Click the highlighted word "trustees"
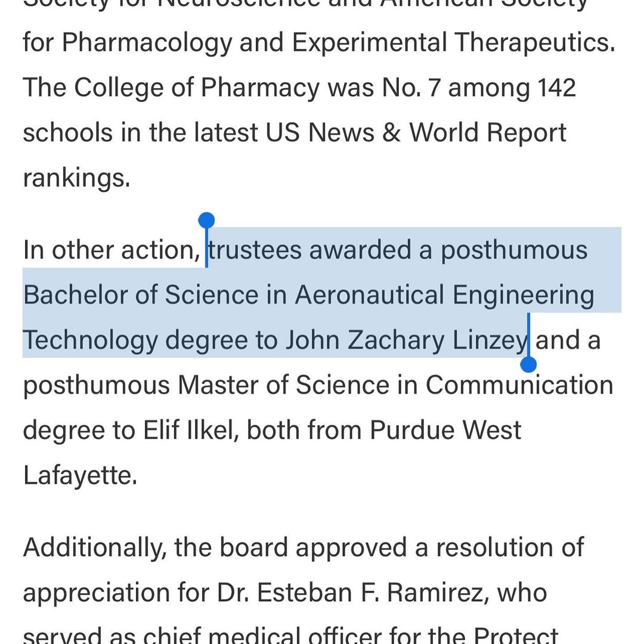 [255, 250]
